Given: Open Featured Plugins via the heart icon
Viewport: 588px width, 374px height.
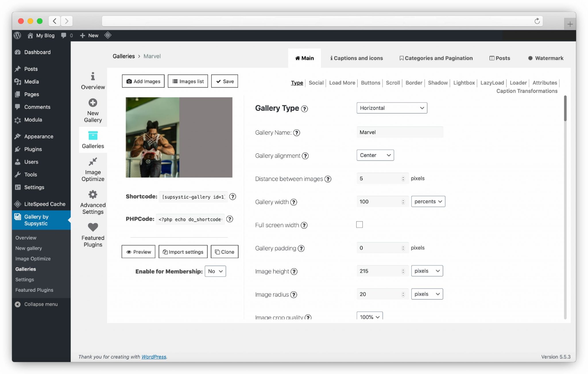Looking at the screenshot, I should pyautogui.click(x=92, y=227).
